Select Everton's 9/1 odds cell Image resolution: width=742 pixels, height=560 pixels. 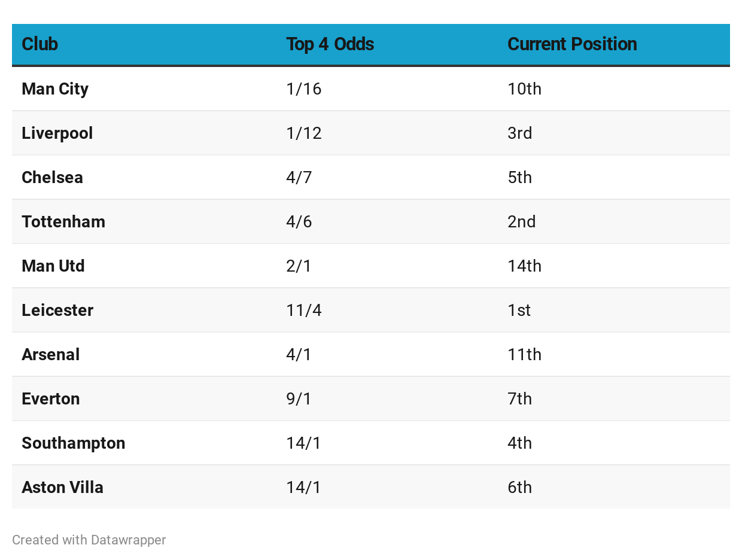coord(299,398)
